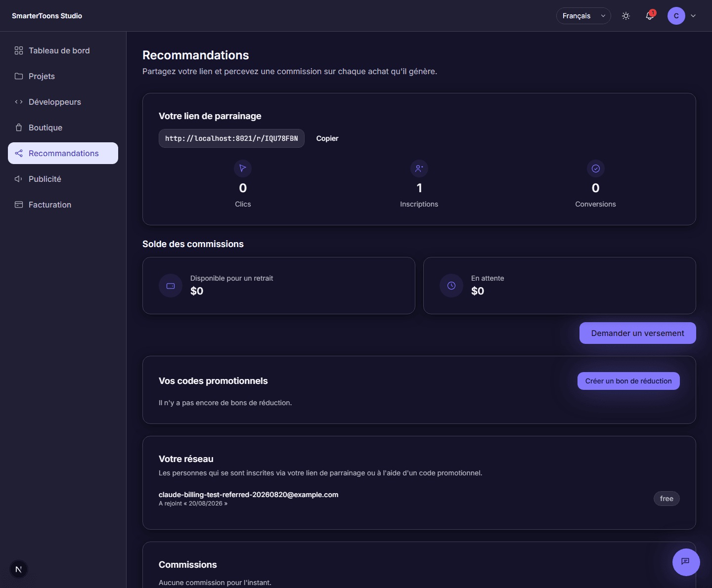
Task: Click the Projets folder icon
Action: [x=19, y=76]
